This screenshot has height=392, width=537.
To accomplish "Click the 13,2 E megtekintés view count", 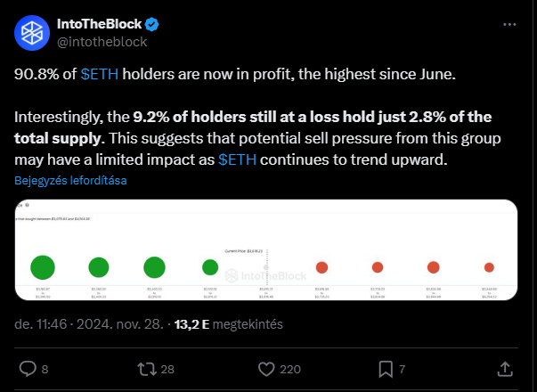I will 229,324.
